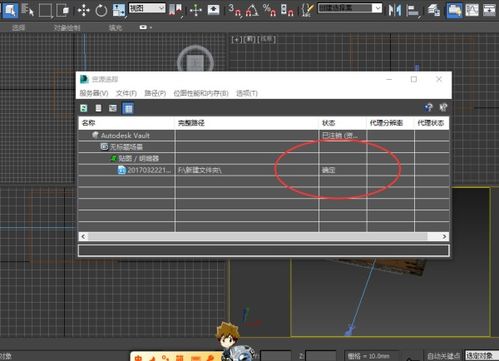Click the Status Log icon in Asset Tracking
The image size is (499, 361).
click(98, 108)
